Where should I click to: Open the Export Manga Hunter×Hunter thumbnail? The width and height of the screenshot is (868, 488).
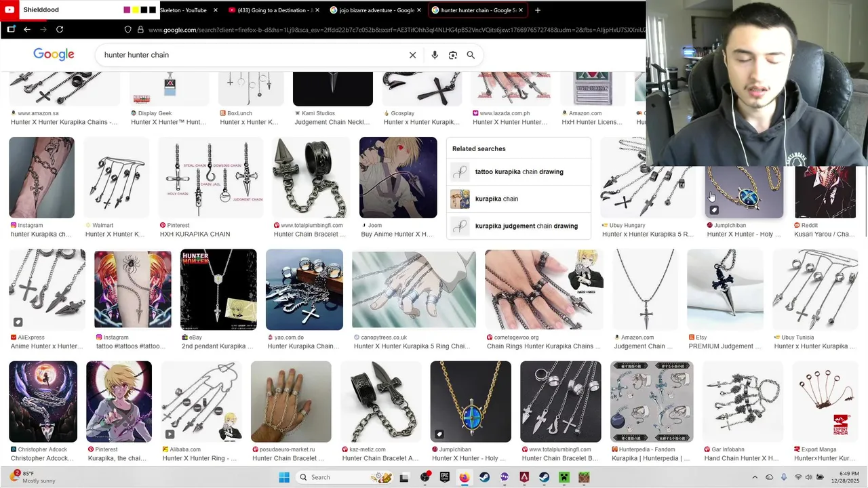pyautogui.click(x=825, y=402)
